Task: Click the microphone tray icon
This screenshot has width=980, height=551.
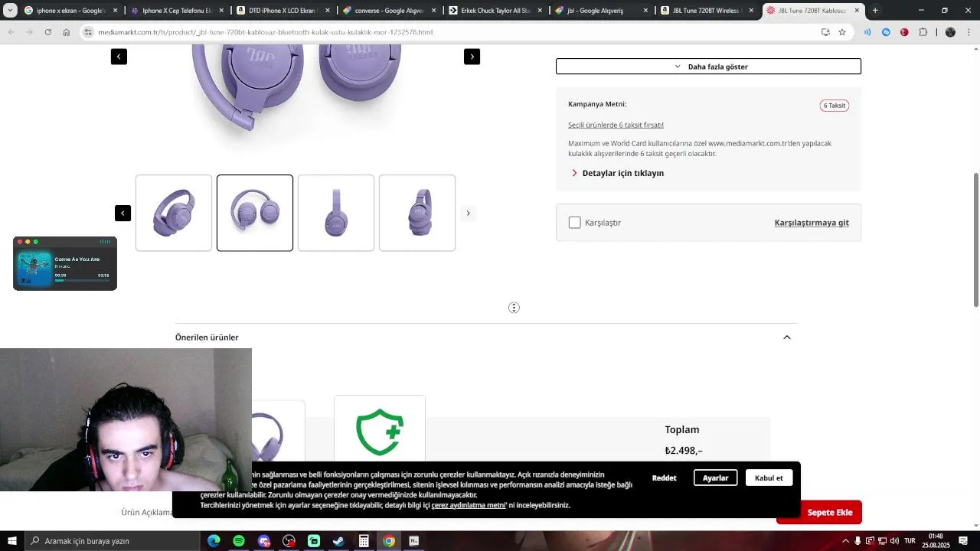Action: pos(857,541)
